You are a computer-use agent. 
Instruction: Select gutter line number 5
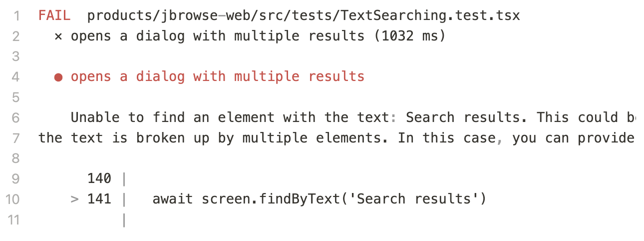[x=16, y=97]
